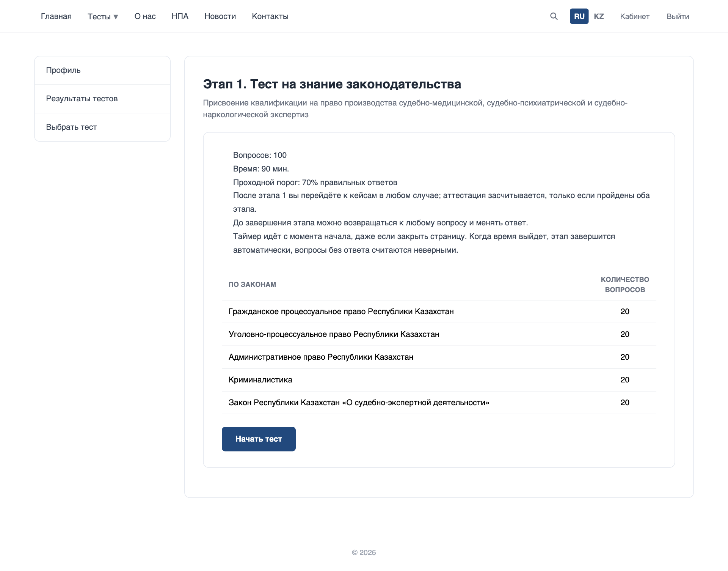Switch language to RU
The height and width of the screenshot is (571, 728).
coord(579,16)
